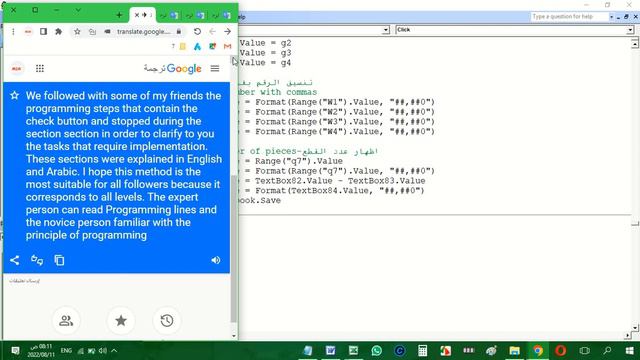Open the Google Translate hamburger menu

[215, 69]
